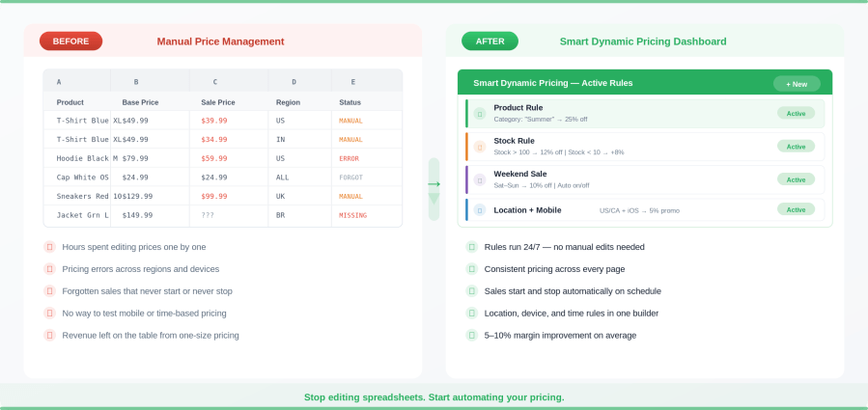
Task: Click icon beside Forgotten sales bullet
Action: 50,291
